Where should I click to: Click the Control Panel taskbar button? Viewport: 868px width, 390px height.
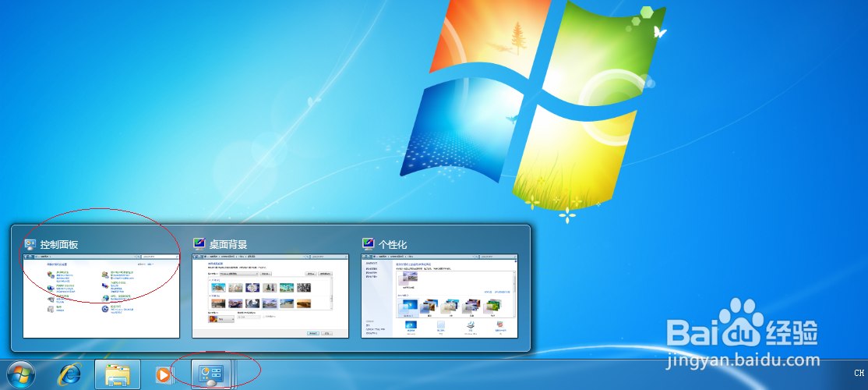tap(212, 375)
